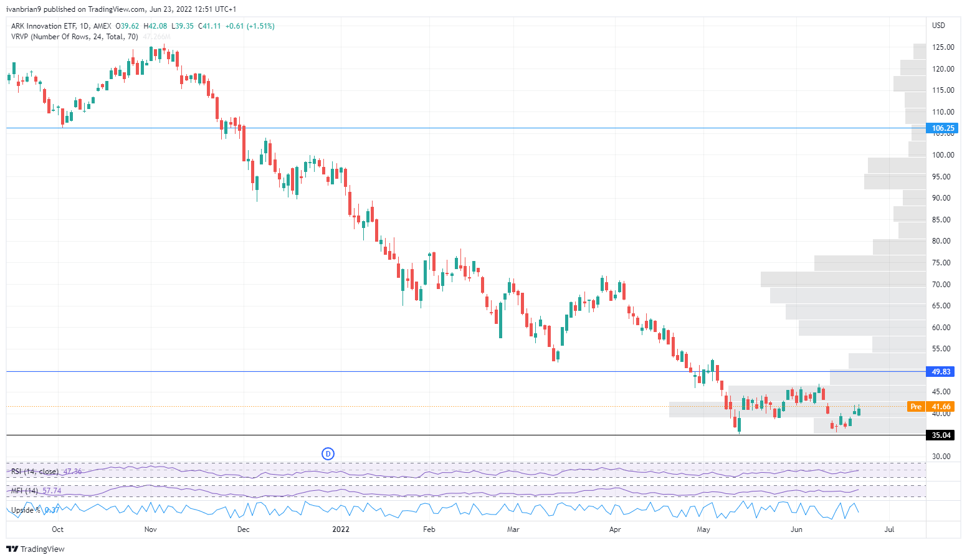The image size is (967, 560).
Task: Click the Nov label on time axis
Action: click(150, 529)
